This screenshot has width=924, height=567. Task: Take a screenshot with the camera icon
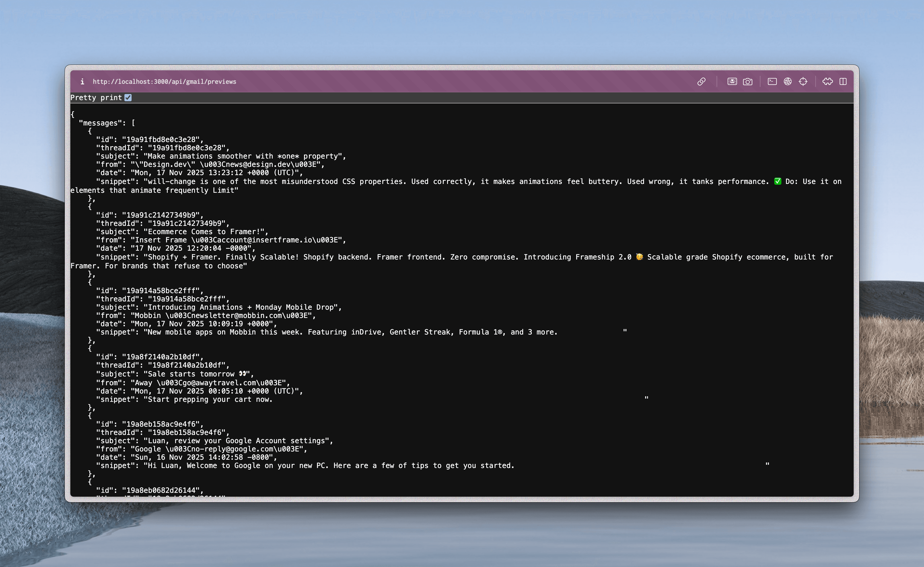click(747, 81)
